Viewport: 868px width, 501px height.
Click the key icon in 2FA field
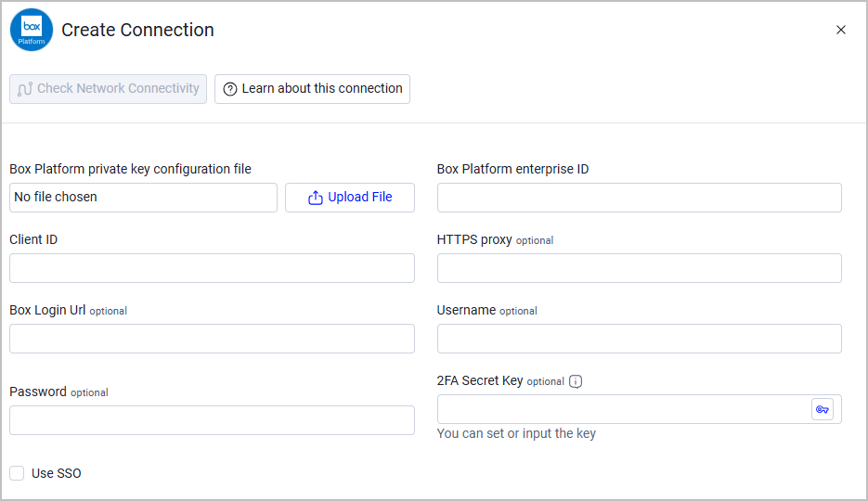coord(823,409)
